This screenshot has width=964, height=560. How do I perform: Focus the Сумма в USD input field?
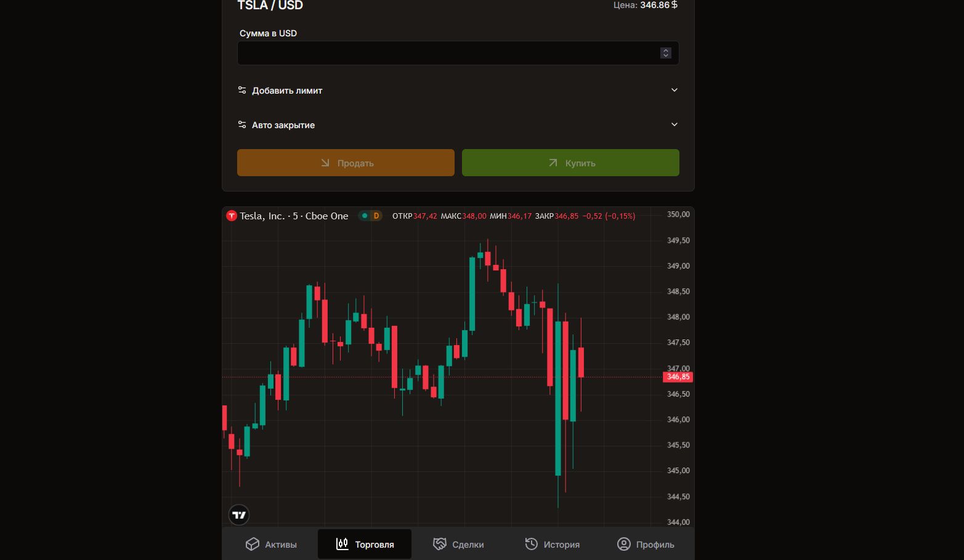click(458, 53)
